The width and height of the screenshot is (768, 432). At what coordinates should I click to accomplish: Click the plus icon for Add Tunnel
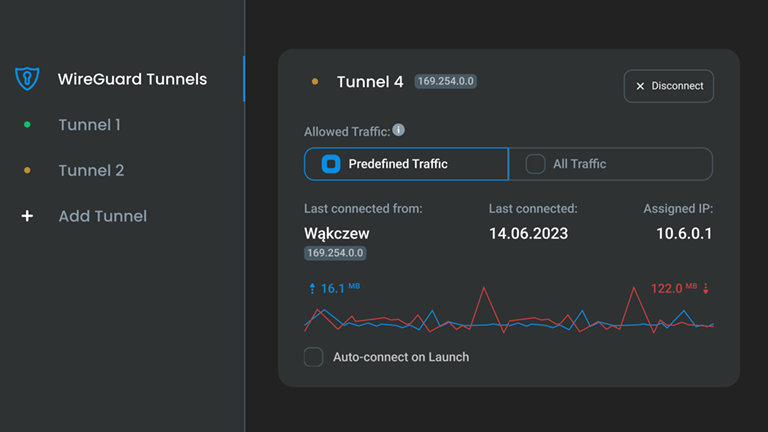27,216
